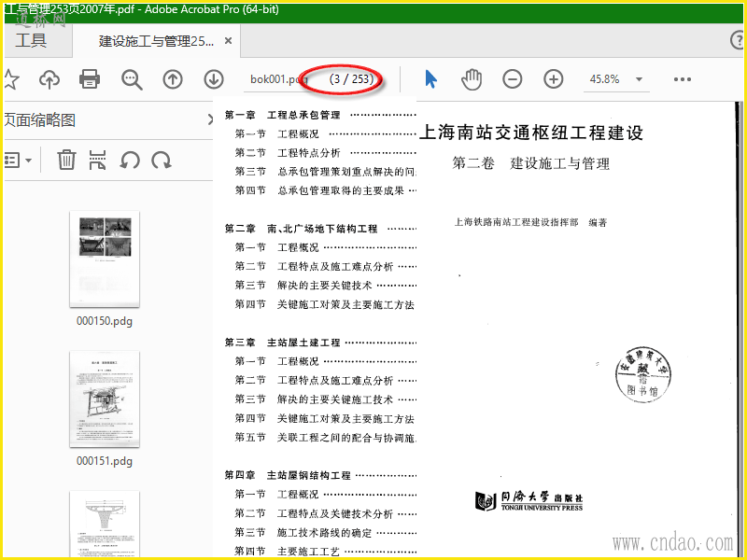Image resolution: width=747 pixels, height=560 pixels.
Task: Open the zoom level dropdown arrow
Action: [x=640, y=79]
